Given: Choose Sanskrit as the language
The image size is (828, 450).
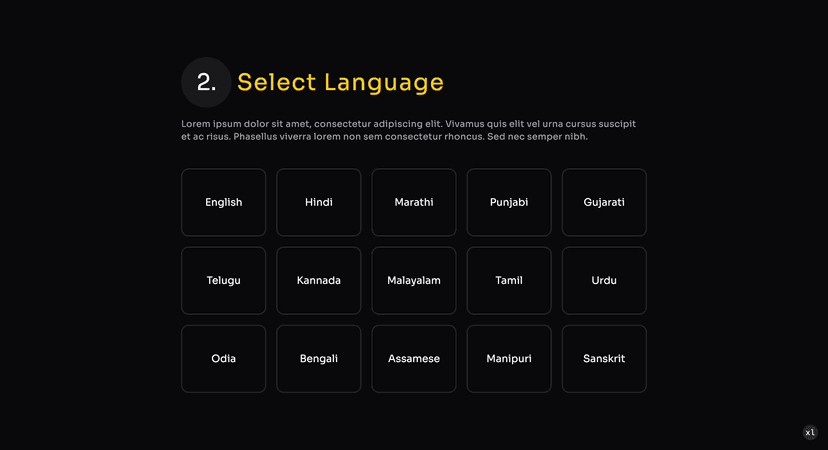Looking at the screenshot, I should point(604,359).
